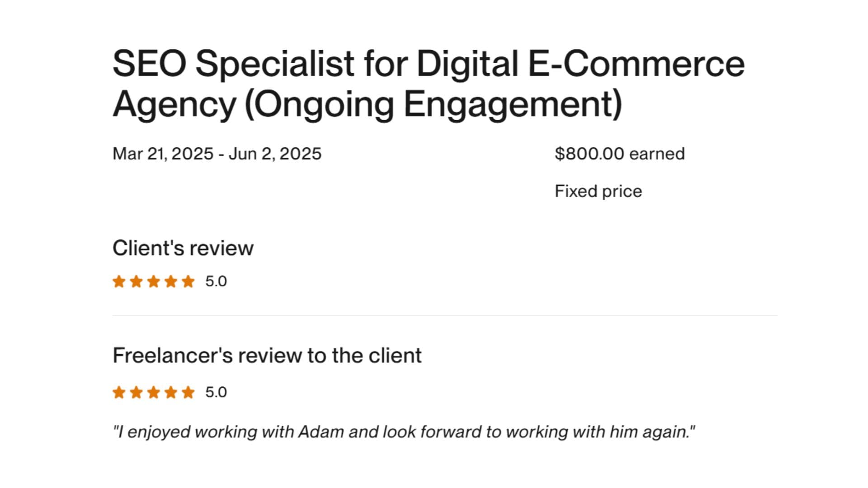Click the divider line between the reviews

[445, 315]
